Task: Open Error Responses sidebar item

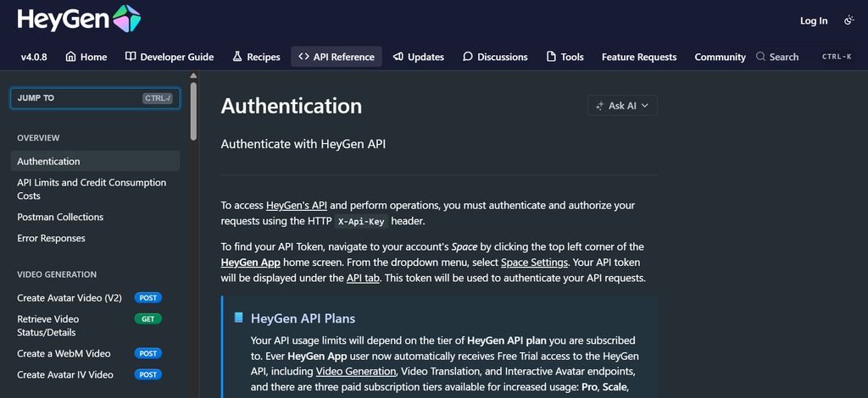Action: [95, 238]
